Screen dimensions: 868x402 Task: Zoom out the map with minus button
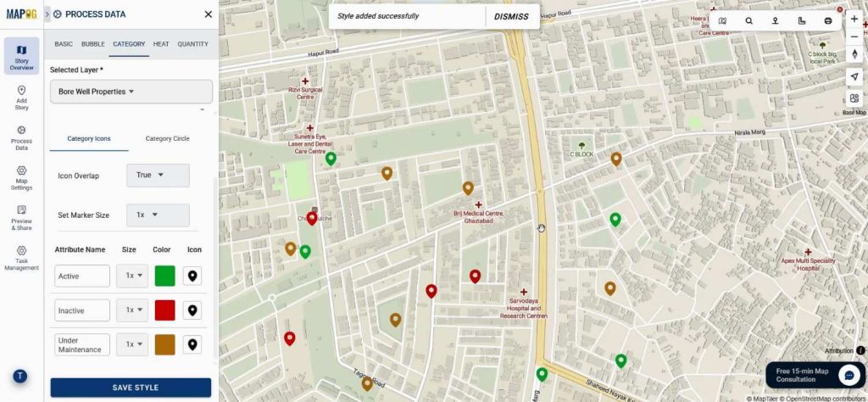(854, 36)
